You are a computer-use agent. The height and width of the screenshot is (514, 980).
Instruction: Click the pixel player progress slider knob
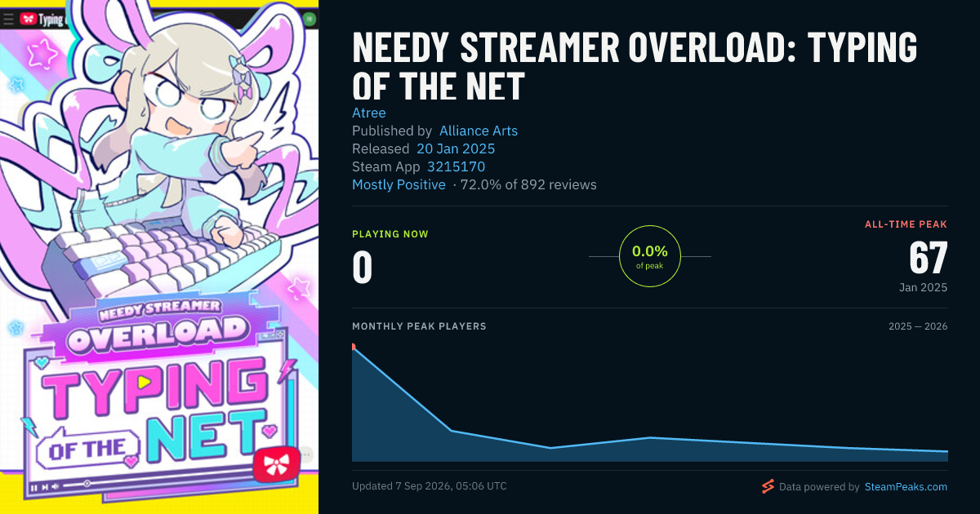click(87, 483)
